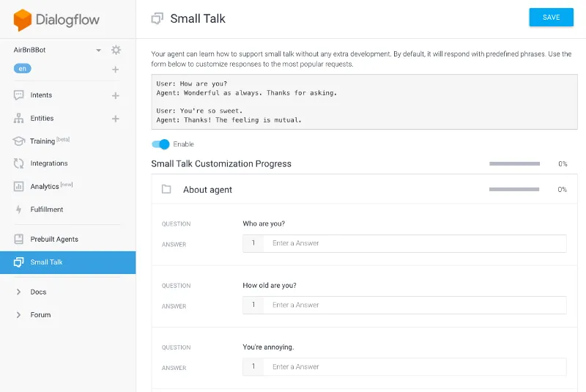
Task: Click the Integrations cycle icon
Action: [x=19, y=163]
